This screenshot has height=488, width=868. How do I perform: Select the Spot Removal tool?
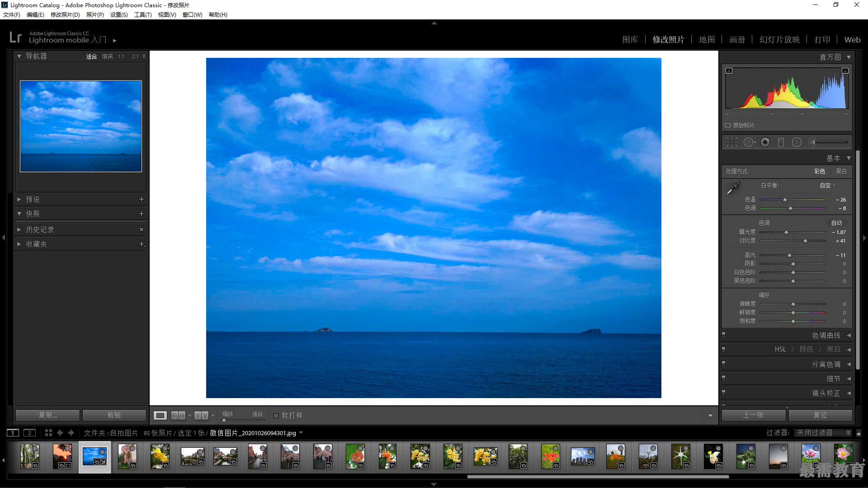point(749,142)
